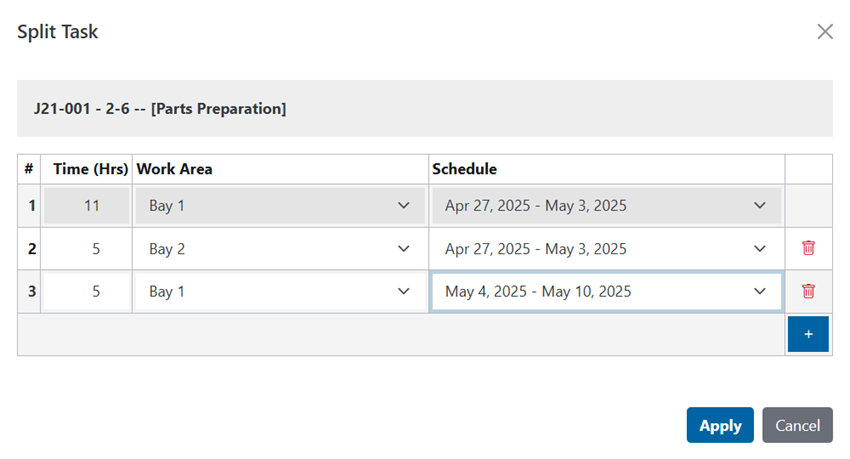Image resolution: width=850 pixels, height=459 pixels.
Task: Click the Time (Hrs) column header
Action: click(91, 169)
